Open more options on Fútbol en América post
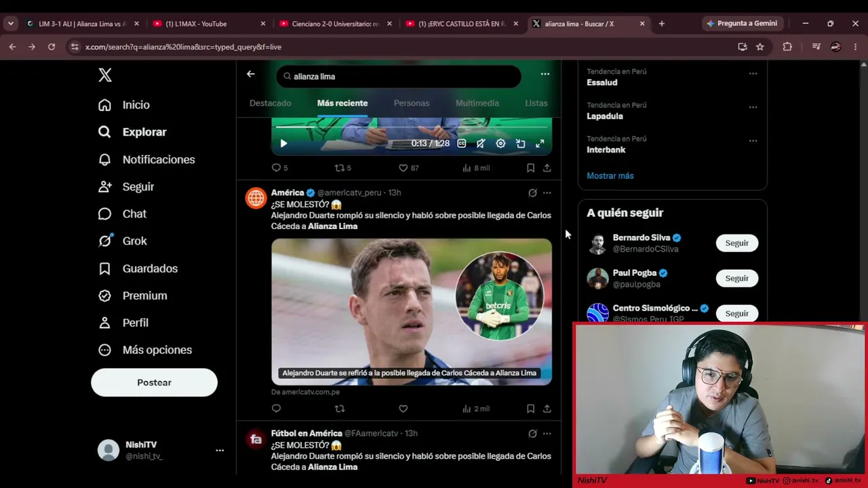Image resolution: width=868 pixels, height=488 pixels. pyautogui.click(x=547, y=433)
